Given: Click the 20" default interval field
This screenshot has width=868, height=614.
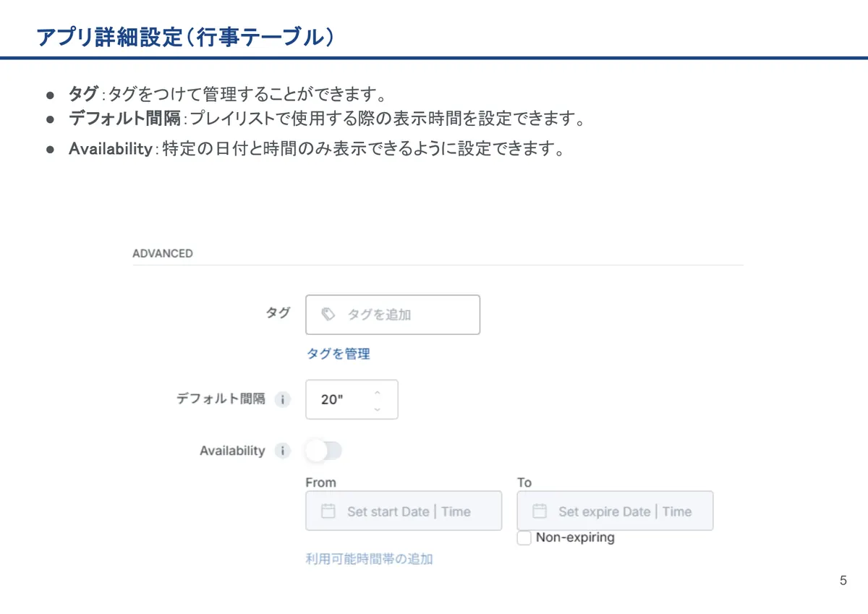Looking at the screenshot, I should pos(352,399).
